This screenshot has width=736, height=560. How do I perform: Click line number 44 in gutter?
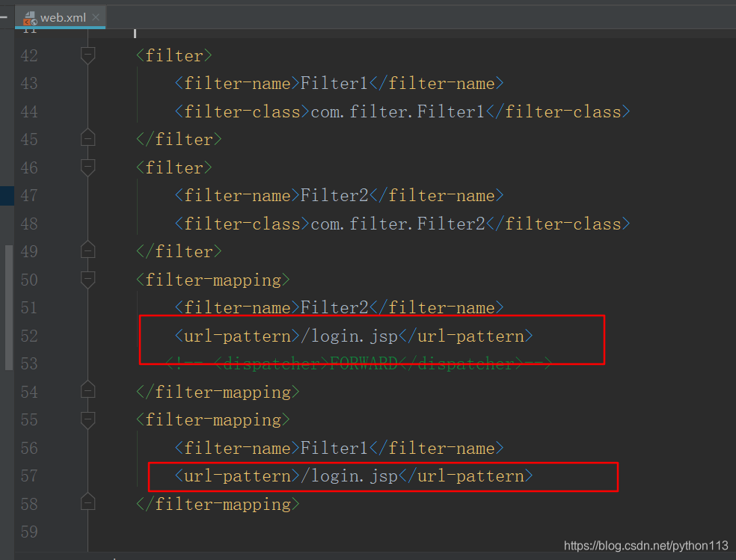[x=29, y=111]
